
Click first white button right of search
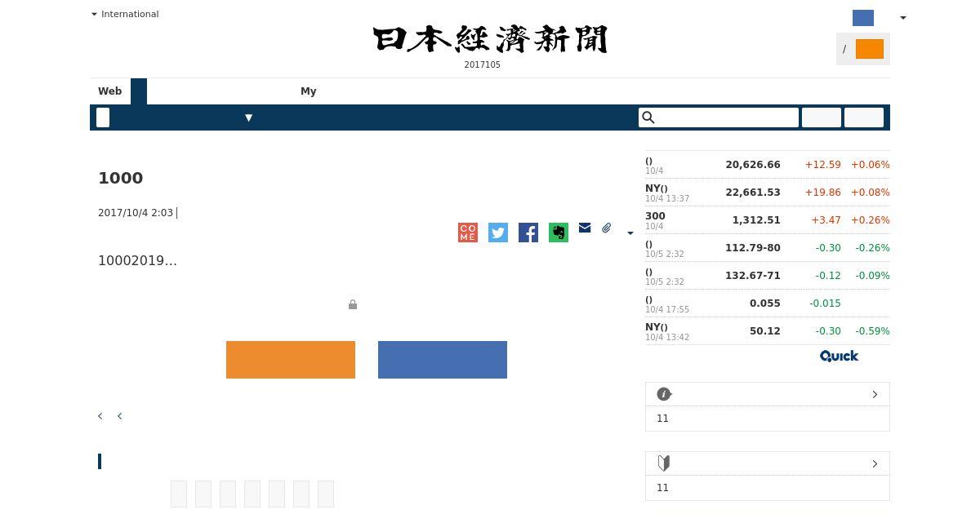(822, 117)
